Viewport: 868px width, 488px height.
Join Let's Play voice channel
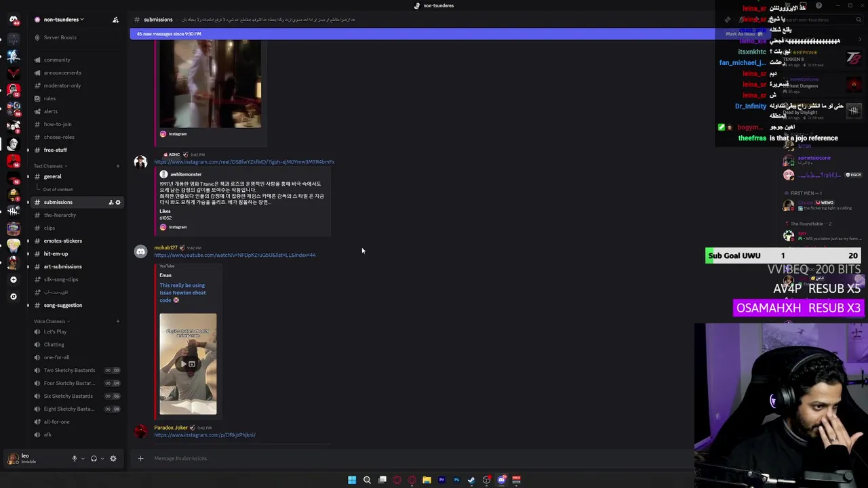click(55, 331)
